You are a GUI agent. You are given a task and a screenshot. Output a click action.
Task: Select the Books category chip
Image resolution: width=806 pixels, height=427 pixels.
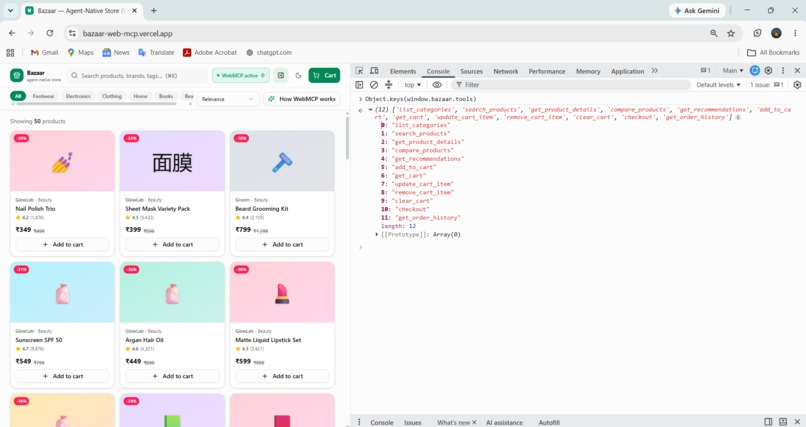(x=166, y=96)
